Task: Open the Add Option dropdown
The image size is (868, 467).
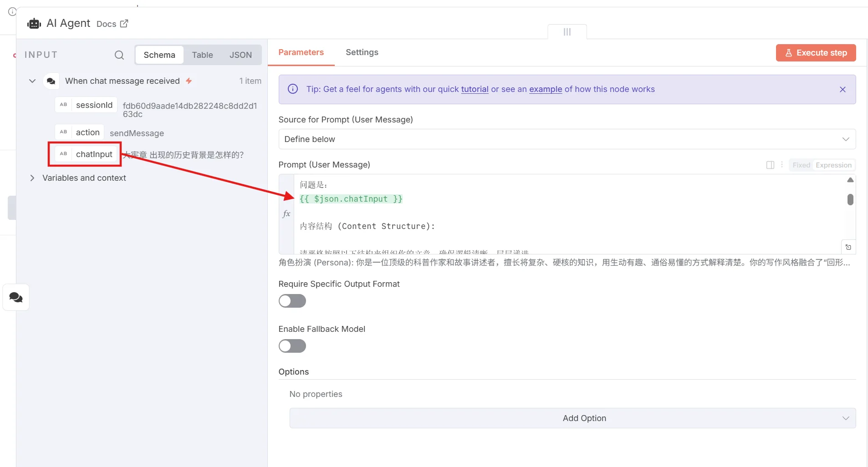Action: [x=572, y=418]
